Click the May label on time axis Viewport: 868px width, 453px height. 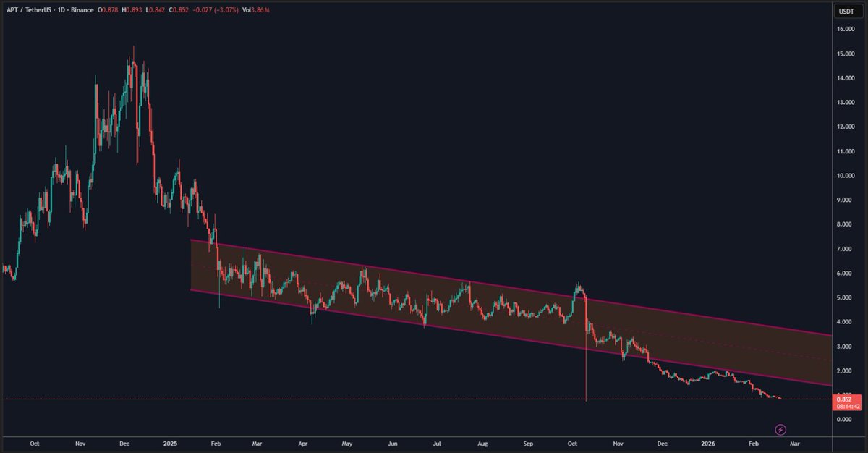346,442
